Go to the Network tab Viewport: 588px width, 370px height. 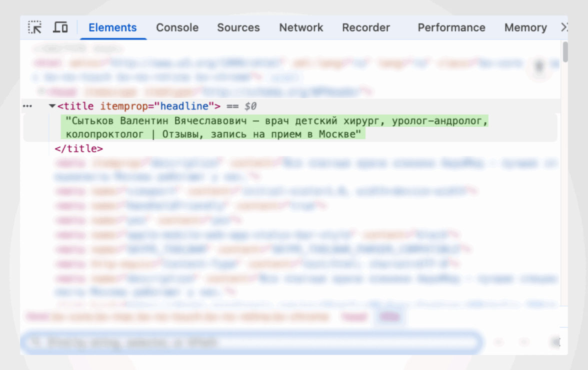click(x=301, y=28)
